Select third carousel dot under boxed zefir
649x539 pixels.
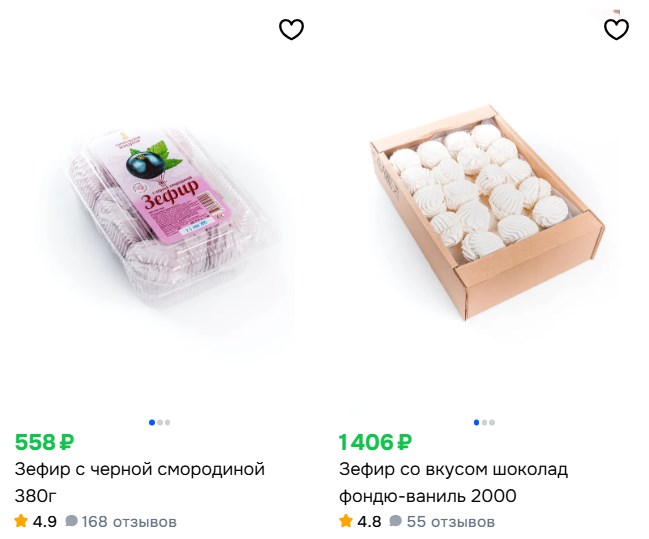[492, 422]
